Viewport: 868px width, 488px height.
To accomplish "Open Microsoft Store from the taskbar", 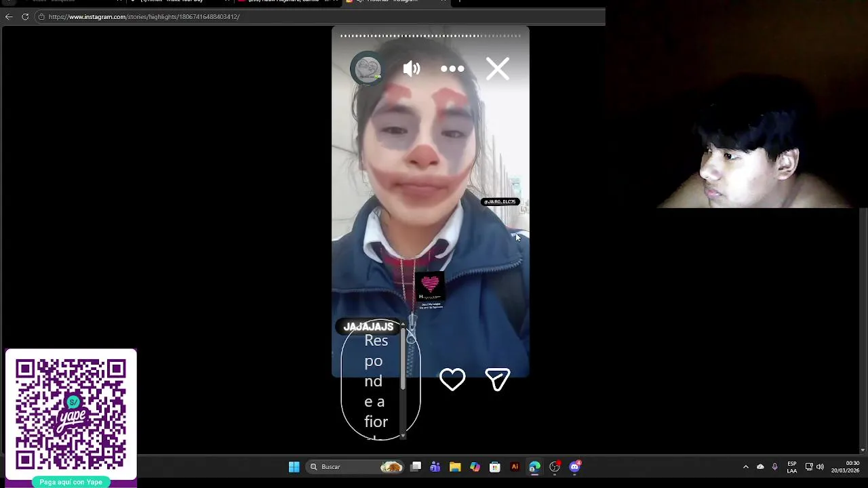I will pyautogui.click(x=495, y=466).
